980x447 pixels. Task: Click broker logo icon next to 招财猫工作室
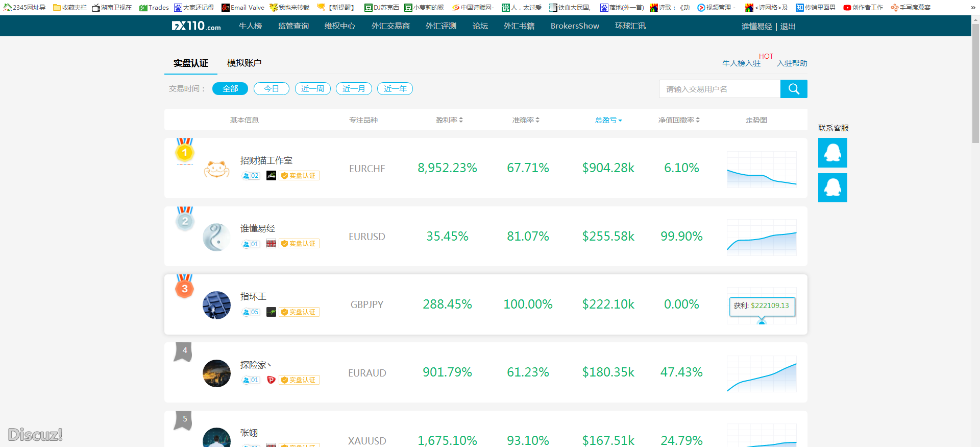(x=271, y=176)
